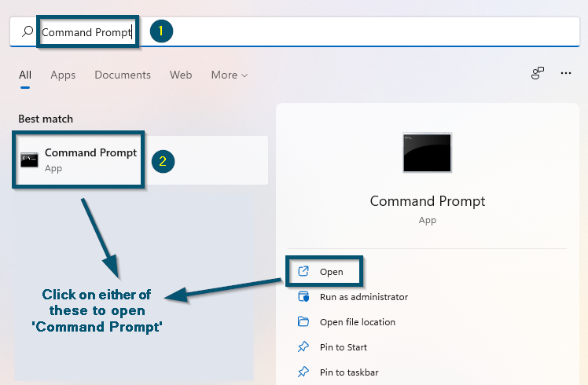Switch to the Documents tab

pyautogui.click(x=123, y=75)
